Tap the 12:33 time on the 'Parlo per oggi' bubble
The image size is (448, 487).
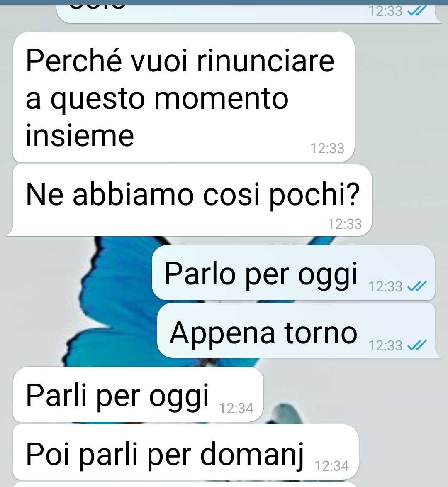pyautogui.click(x=385, y=286)
